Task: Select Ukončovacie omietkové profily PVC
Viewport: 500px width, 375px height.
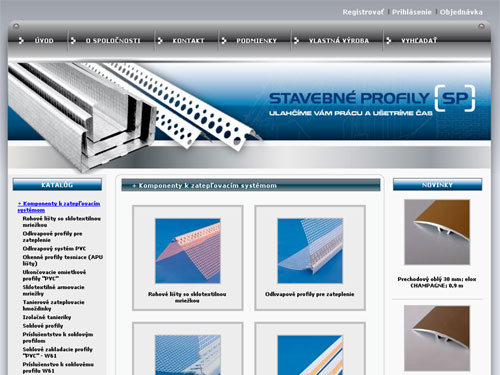Action: pyautogui.click(x=54, y=275)
